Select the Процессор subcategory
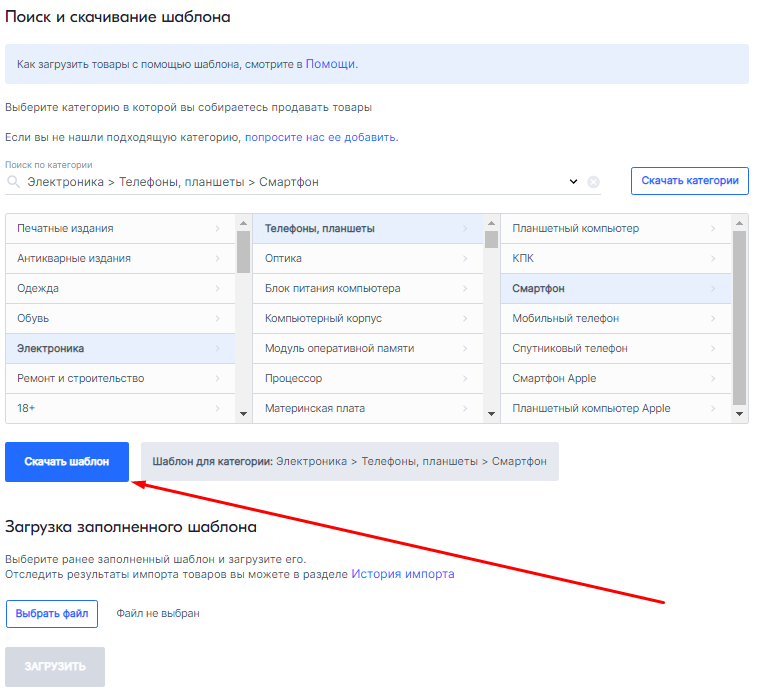The width and height of the screenshot is (780, 694). (x=368, y=378)
